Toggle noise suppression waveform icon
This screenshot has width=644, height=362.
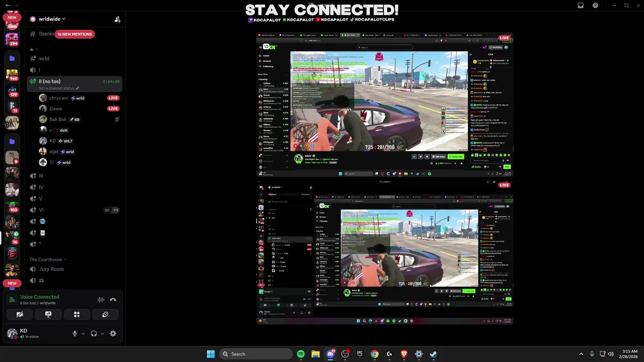(x=101, y=300)
